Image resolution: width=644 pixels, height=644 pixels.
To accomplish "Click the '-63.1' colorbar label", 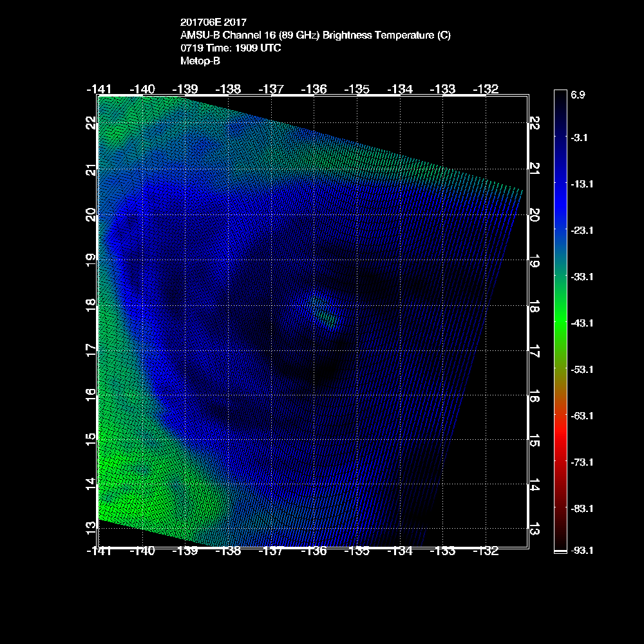I will point(582,416).
